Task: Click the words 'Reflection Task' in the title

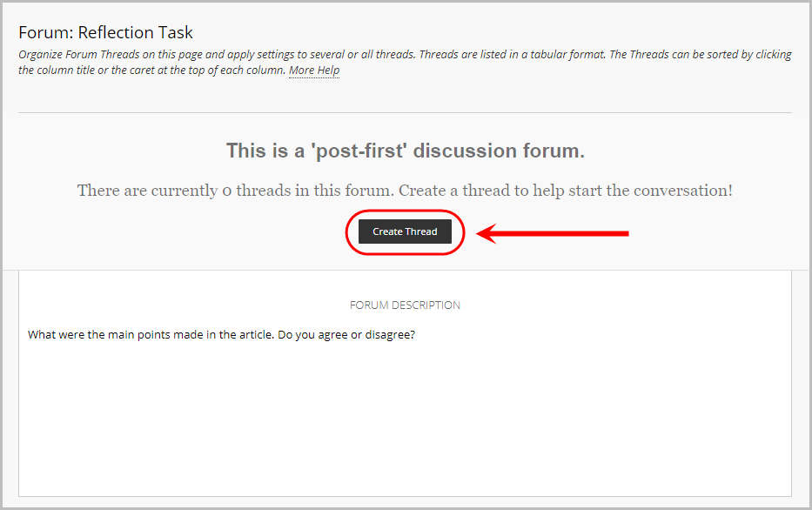Action: click(x=135, y=32)
